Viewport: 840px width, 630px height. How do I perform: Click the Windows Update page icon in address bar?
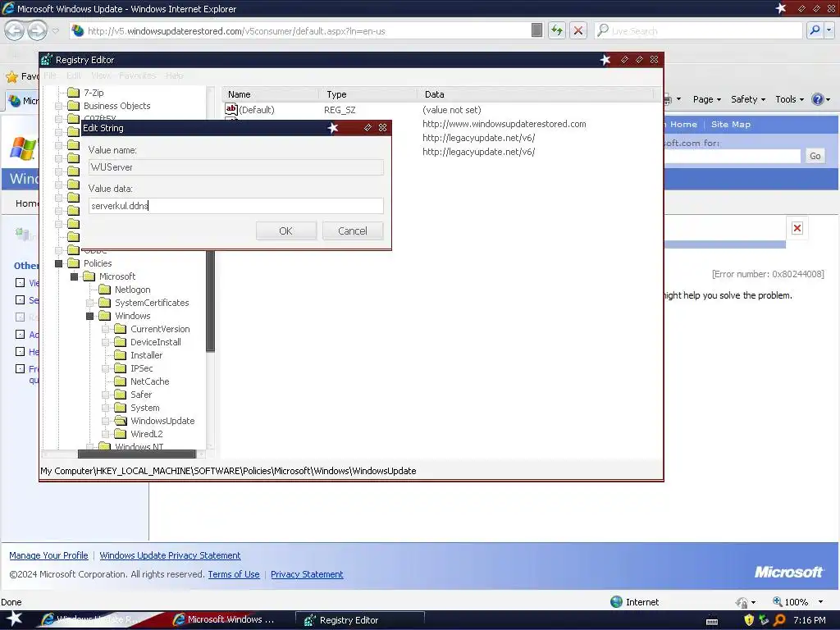[x=78, y=30]
